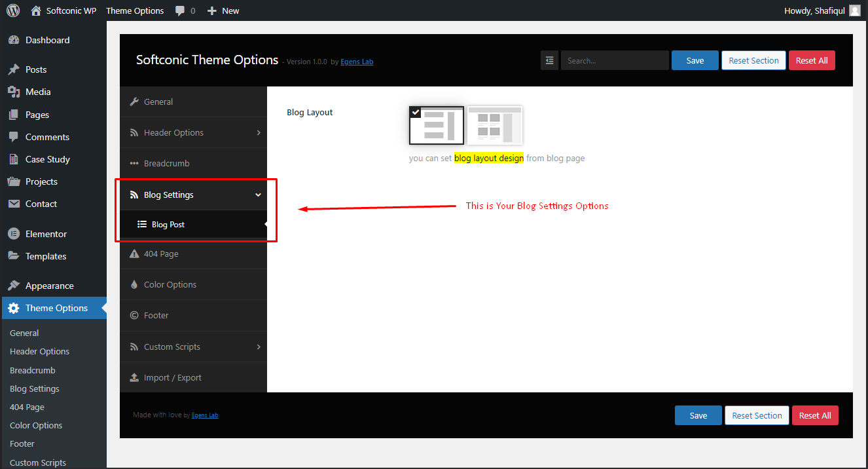Viewport: 868px width, 469px height.
Task: Click the Import / Export icon
Action: [x=134, y=377]
